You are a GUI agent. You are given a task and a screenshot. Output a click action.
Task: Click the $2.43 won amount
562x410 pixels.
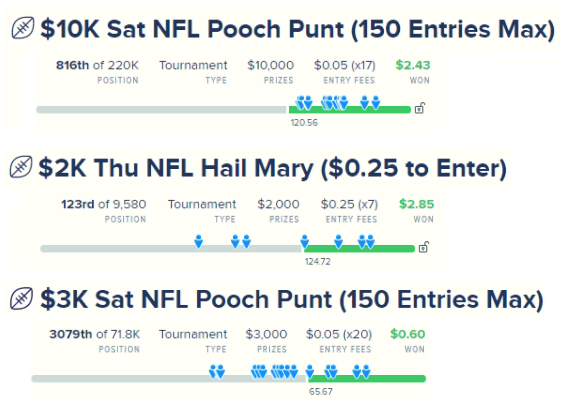click(x=413, y=65)
